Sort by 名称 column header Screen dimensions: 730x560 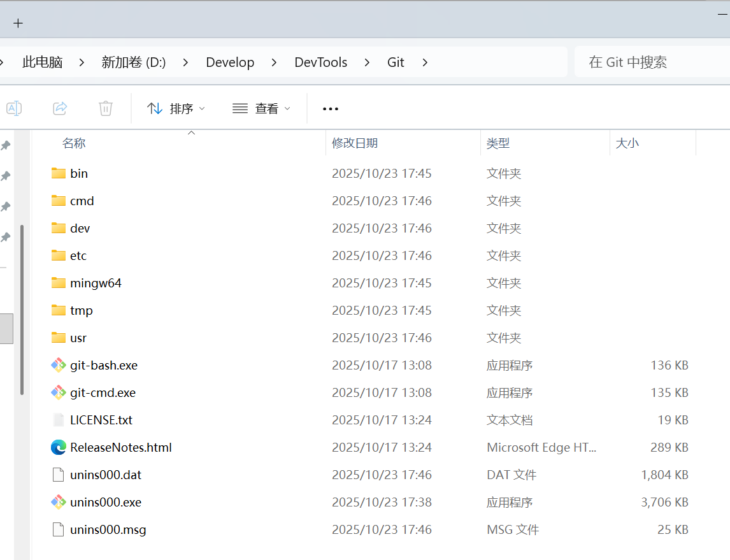pyautogui.click(x=74, y=143)
